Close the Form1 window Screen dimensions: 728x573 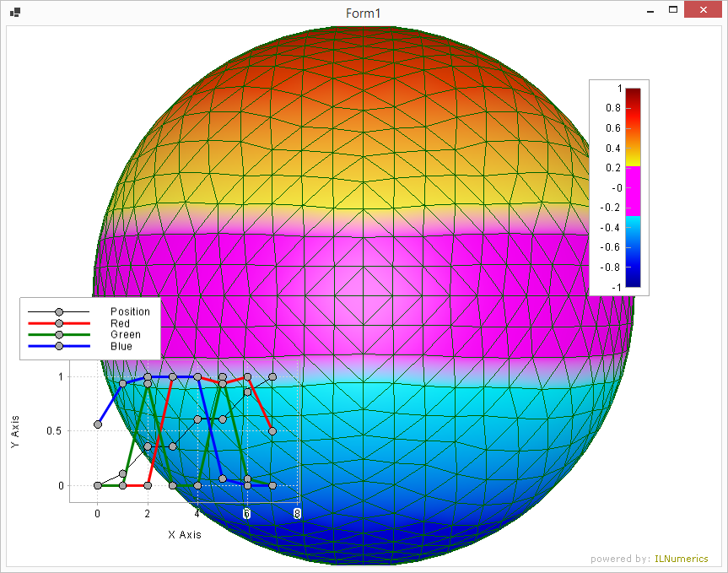(x=703, y=10)
